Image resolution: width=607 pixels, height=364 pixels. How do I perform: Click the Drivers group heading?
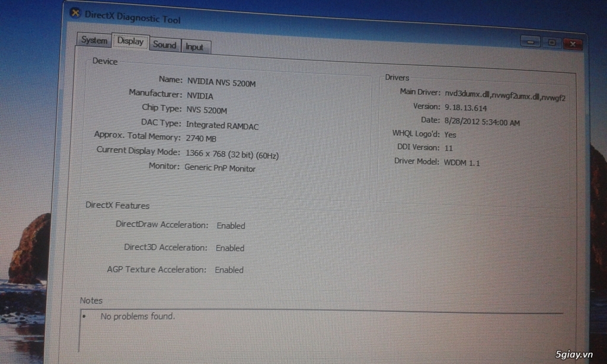tap(397, 78)
